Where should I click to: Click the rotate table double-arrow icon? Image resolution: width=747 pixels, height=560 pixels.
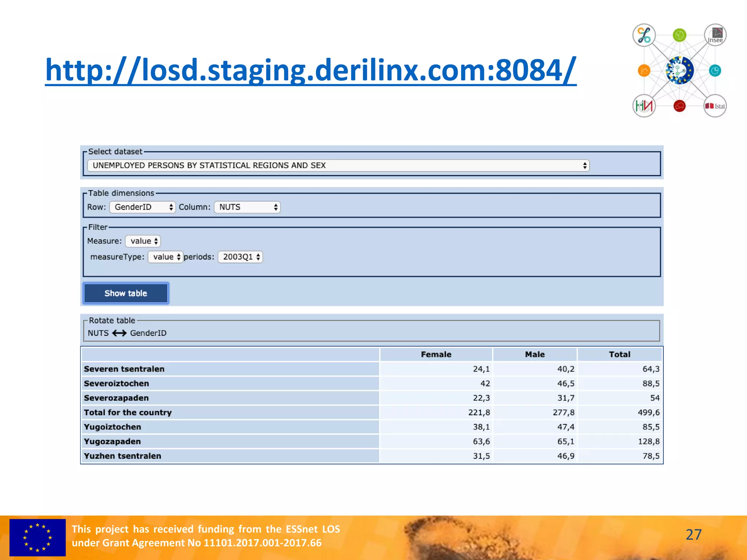119,333
